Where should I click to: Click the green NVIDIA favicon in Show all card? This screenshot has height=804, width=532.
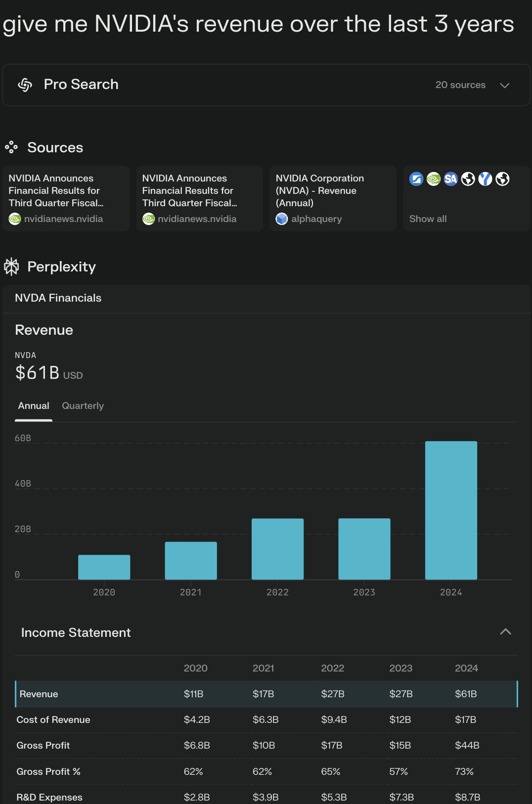[434, 179]
